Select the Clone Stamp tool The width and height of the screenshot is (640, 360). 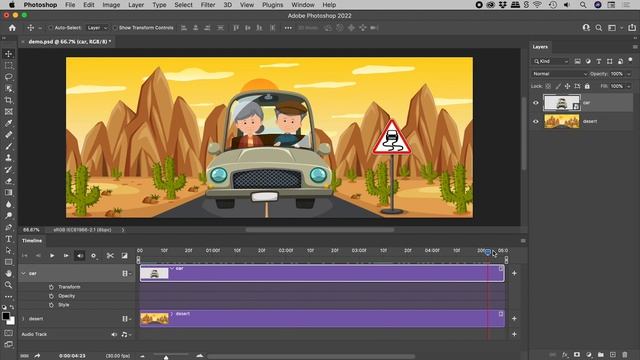click(x=9, y=158)
